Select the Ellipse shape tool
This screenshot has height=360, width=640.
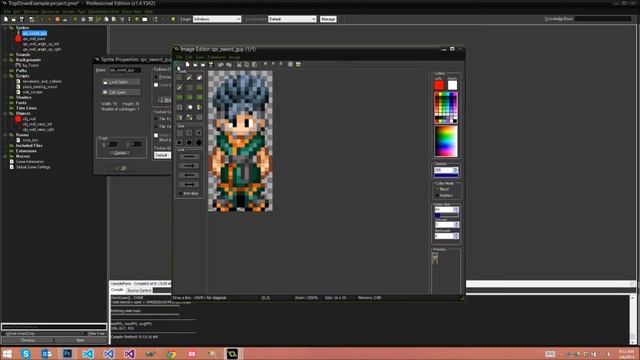coord(189,97)
